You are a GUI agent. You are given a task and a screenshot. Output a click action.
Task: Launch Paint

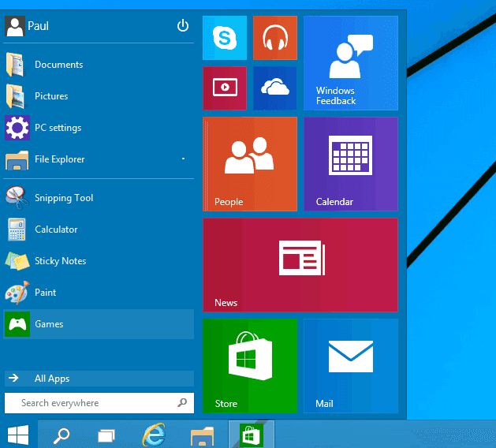tap(99, 293)
